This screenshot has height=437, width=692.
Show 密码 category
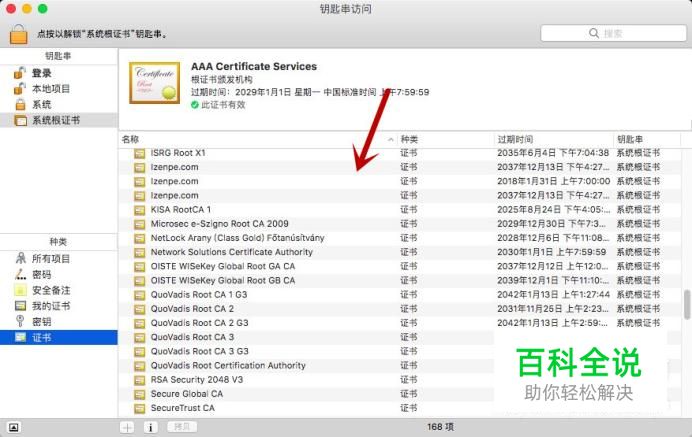(59, 274)
